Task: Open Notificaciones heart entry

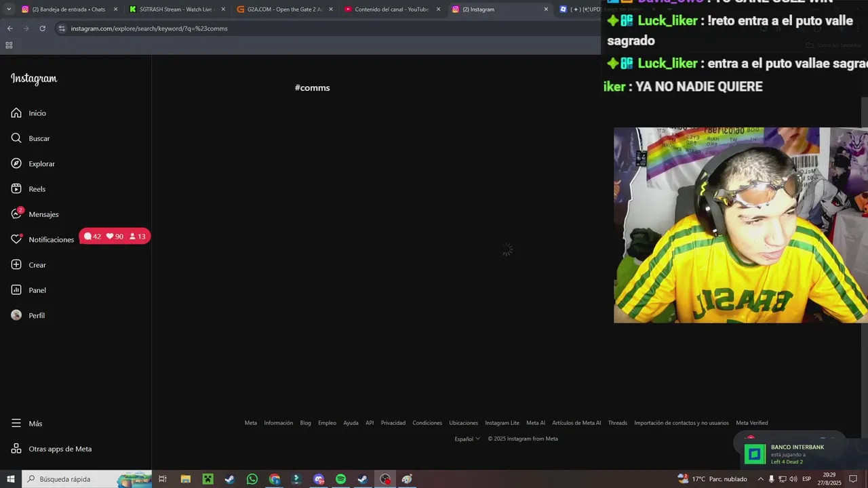Action: point(42,239)
